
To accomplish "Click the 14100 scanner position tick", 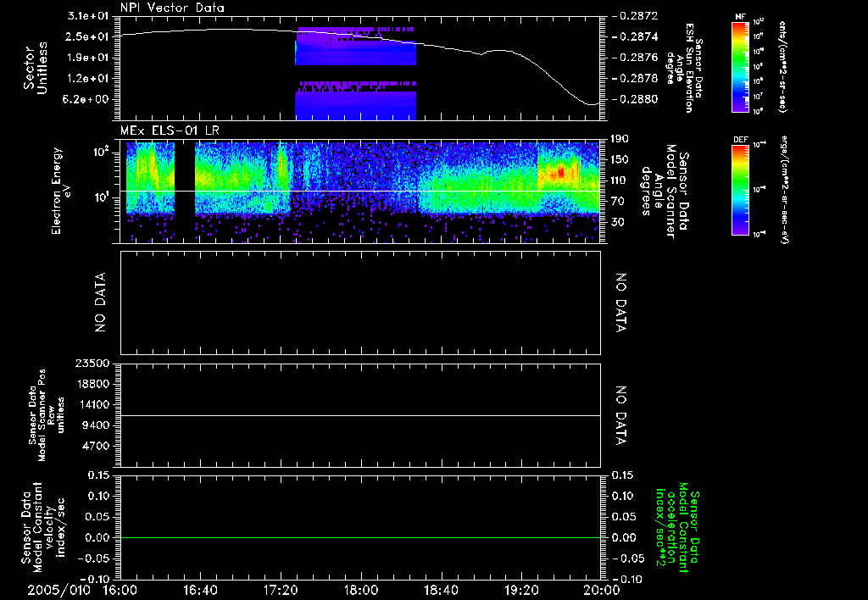I will coord(93,404).
